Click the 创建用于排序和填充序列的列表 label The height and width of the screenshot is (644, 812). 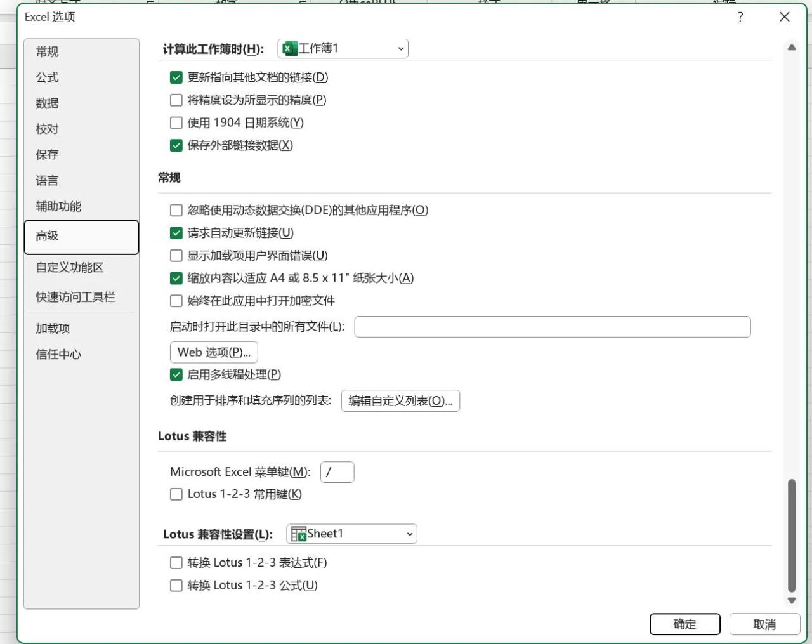pos(251,401)
